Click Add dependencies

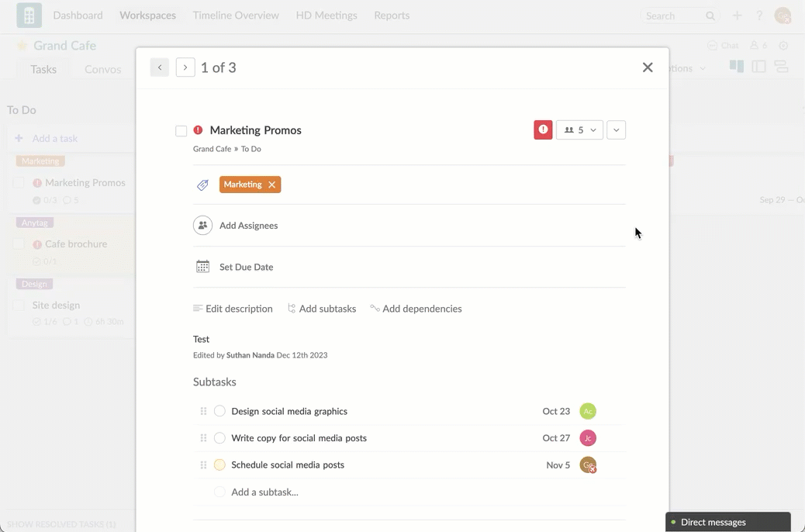pos(416,309)
